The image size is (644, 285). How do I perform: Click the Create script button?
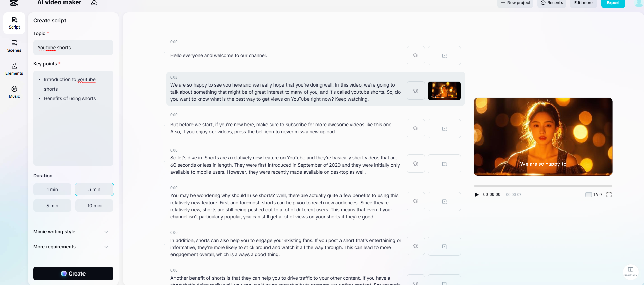pyautogui.click(x=73, y=273)
